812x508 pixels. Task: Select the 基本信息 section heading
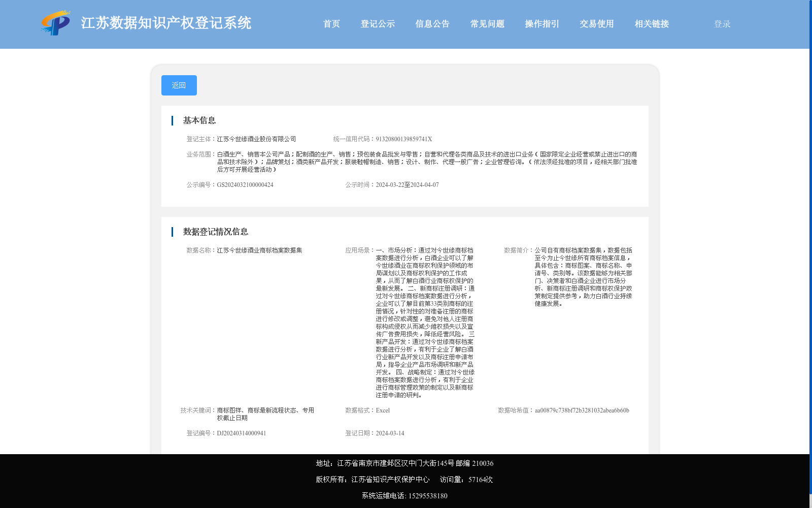tap(199, 120)
